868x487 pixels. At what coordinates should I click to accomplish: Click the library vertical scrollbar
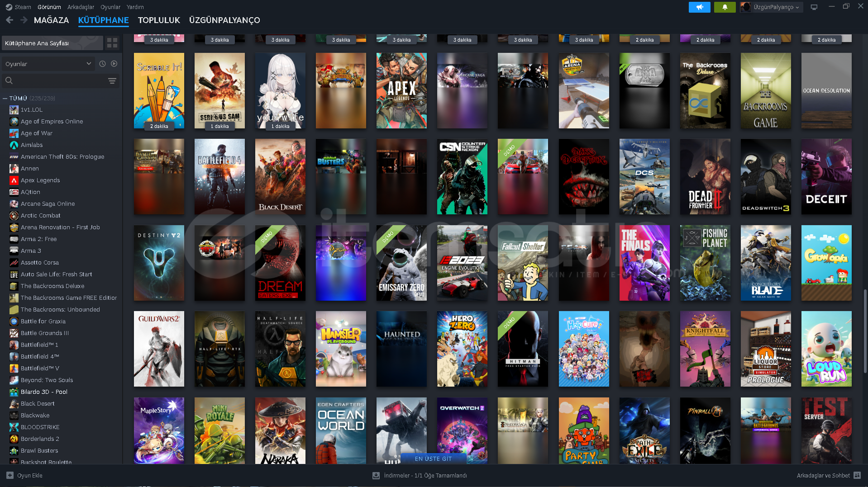pos(865,331)
